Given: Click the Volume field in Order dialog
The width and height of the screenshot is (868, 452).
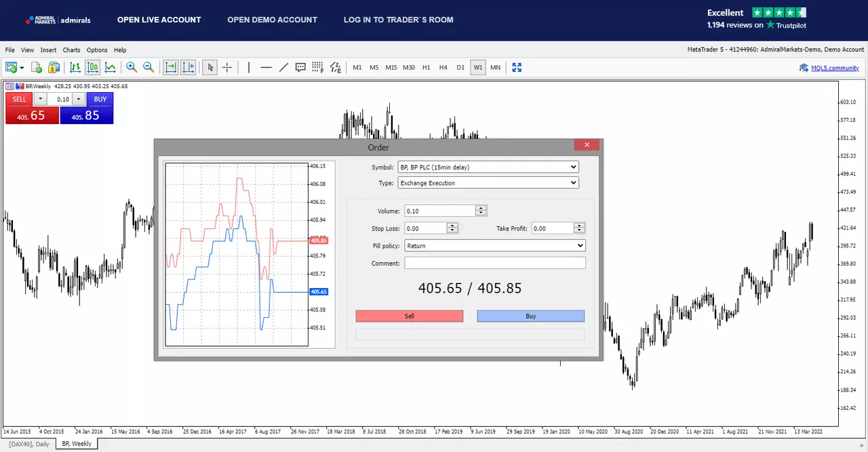Looking at the screenshot, I should (x=440, y=211).
